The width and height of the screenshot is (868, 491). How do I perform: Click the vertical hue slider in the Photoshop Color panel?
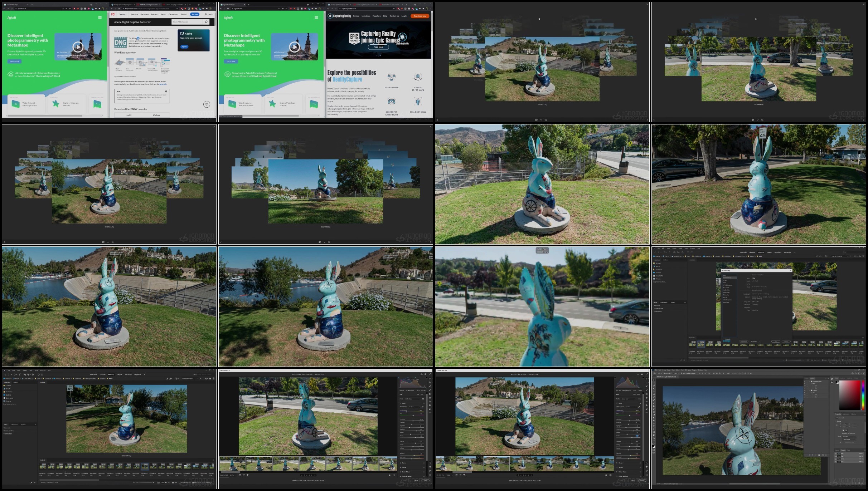pos(863,395)
